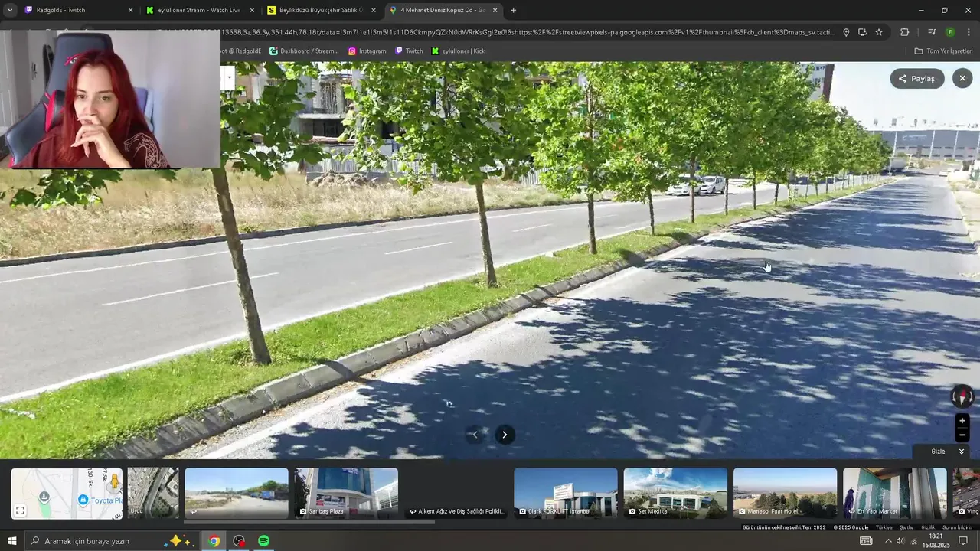Click the browser address bar URL
The width and height of the screenshot is (980, 551).
point(528,32)
